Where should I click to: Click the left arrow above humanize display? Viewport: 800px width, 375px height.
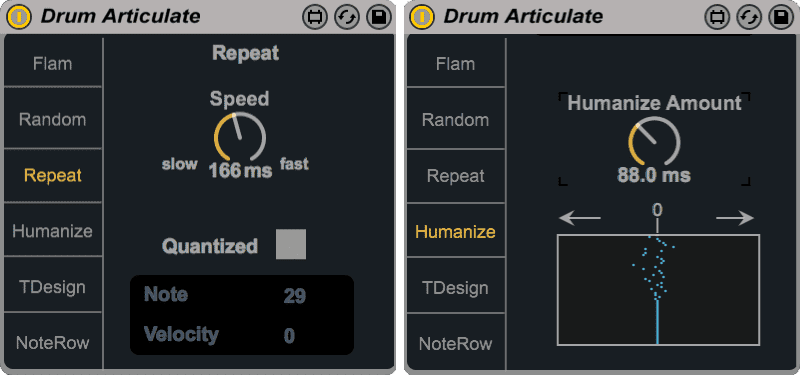click(580, 218)
